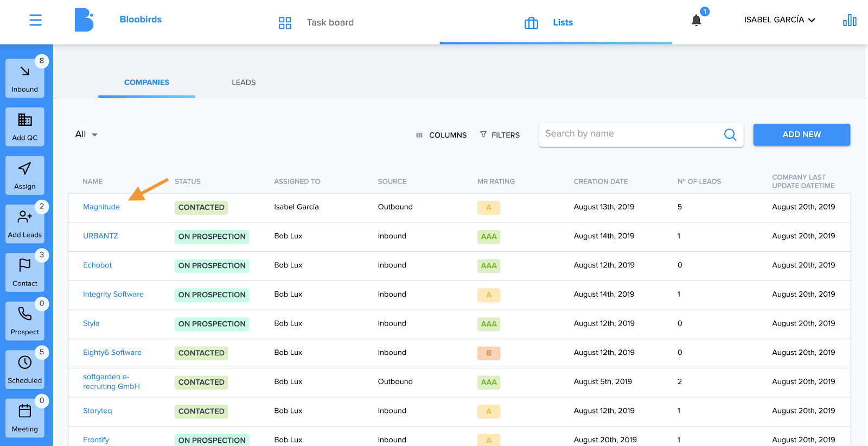Click Eighty6 Software's B rating badge
The image size is (868, 446).
click(489, 353)
